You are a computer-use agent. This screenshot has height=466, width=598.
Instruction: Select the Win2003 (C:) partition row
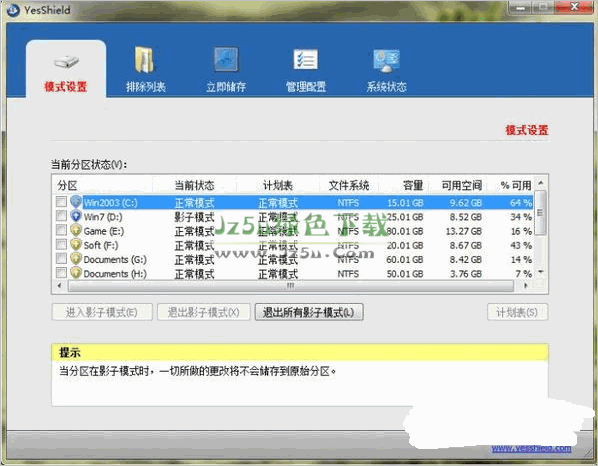click(x=294, y=202)
